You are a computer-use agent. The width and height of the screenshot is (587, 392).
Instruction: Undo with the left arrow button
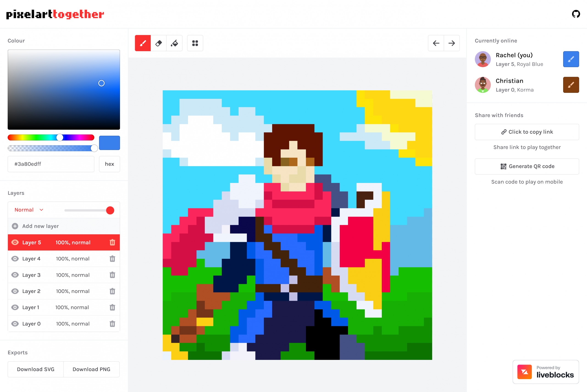(436, 43)
